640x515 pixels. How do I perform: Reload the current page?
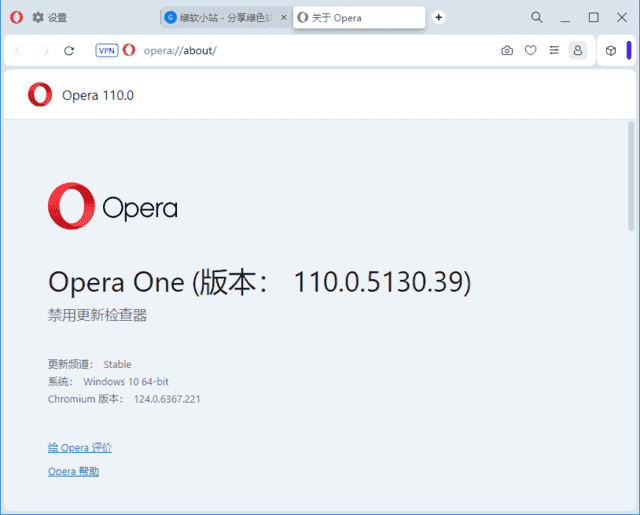pos(69,51)
